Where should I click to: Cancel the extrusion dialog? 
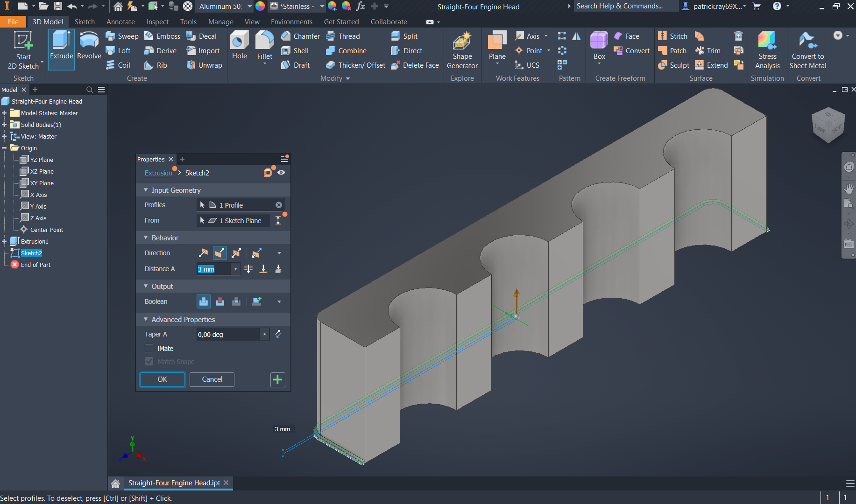click(212, 379)
